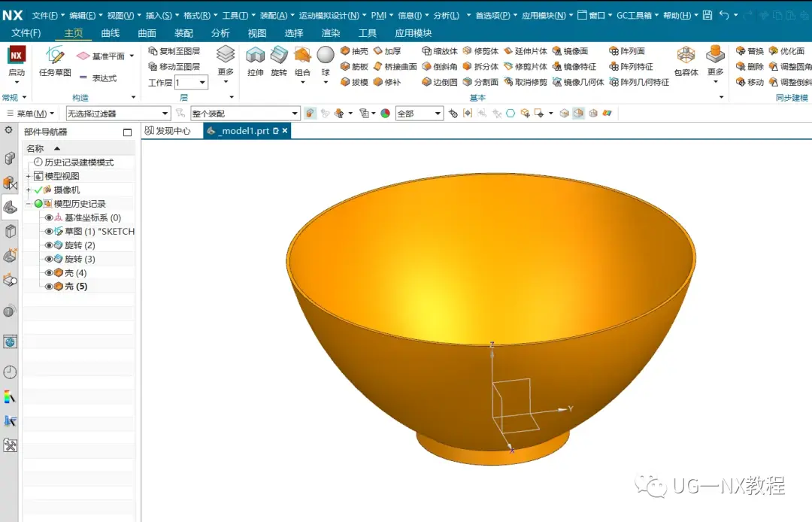
Task: Expand the 启动 dropdown arrow
Action: tap(17, 82)
